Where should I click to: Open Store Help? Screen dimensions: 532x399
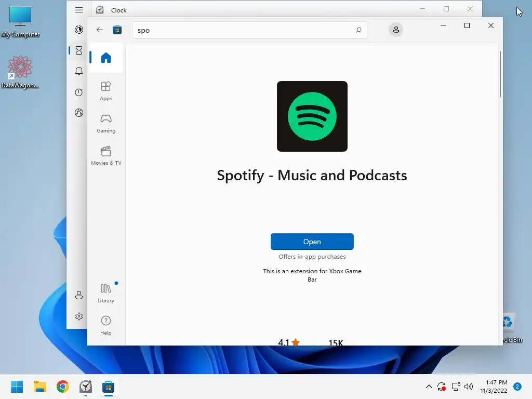pos(106,325)
